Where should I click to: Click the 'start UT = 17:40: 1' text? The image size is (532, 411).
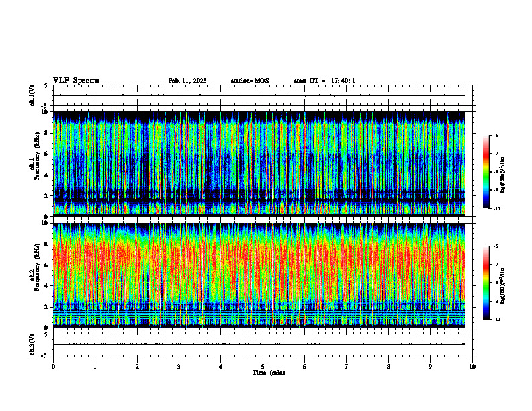[324, 81]
